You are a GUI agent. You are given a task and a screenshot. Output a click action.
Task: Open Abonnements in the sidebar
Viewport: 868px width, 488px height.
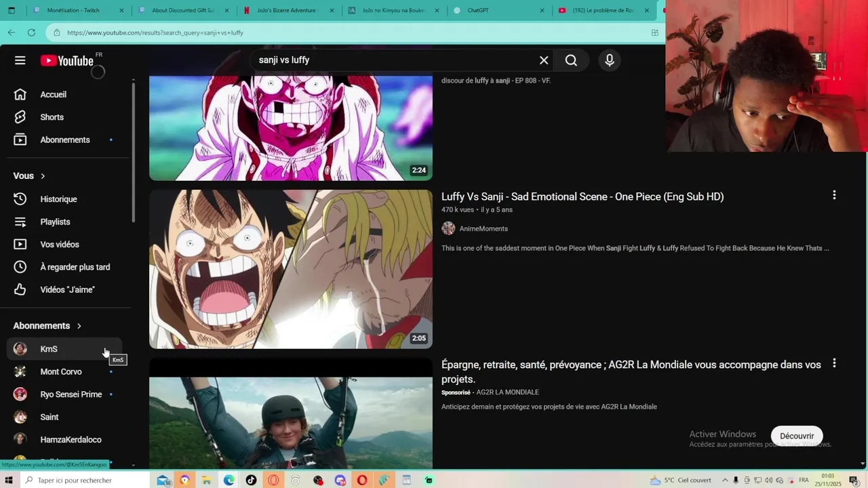[68, 140]
